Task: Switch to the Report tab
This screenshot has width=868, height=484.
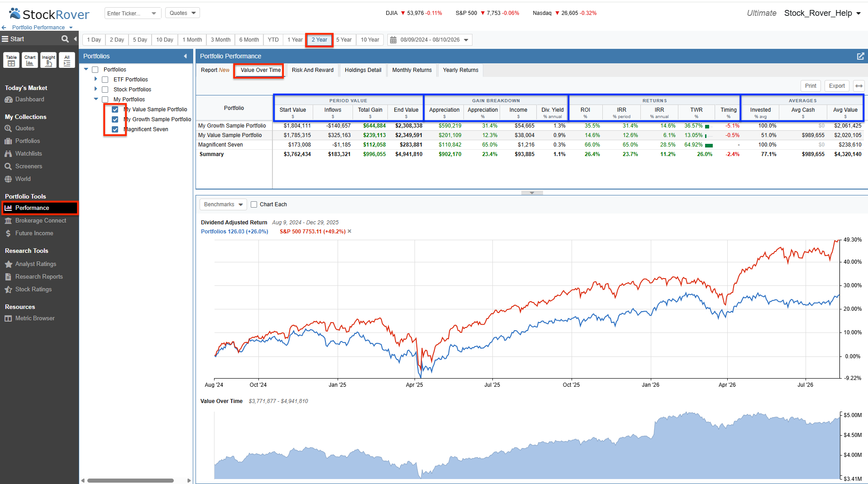Action: (215, 70)
